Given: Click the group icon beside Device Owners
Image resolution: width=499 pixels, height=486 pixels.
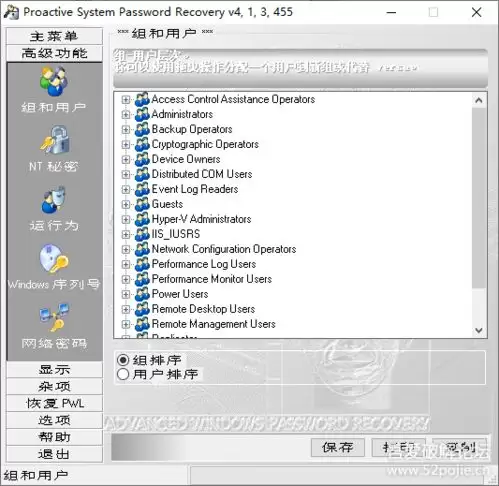Looking at the screenshot, I should click(142, 159).
